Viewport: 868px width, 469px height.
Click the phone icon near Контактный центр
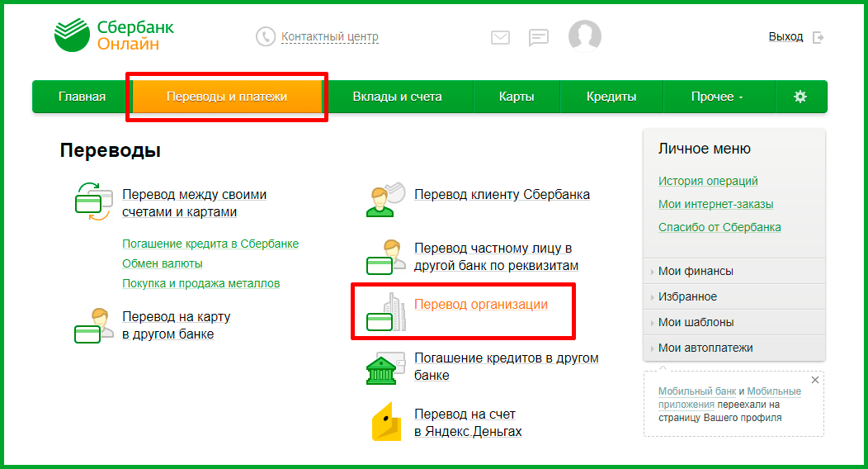tap(266, 36)
